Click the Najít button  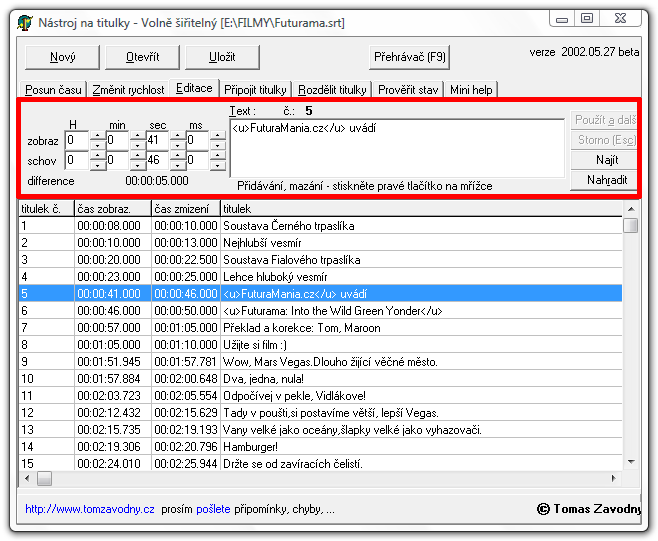(x=604, y=160)
